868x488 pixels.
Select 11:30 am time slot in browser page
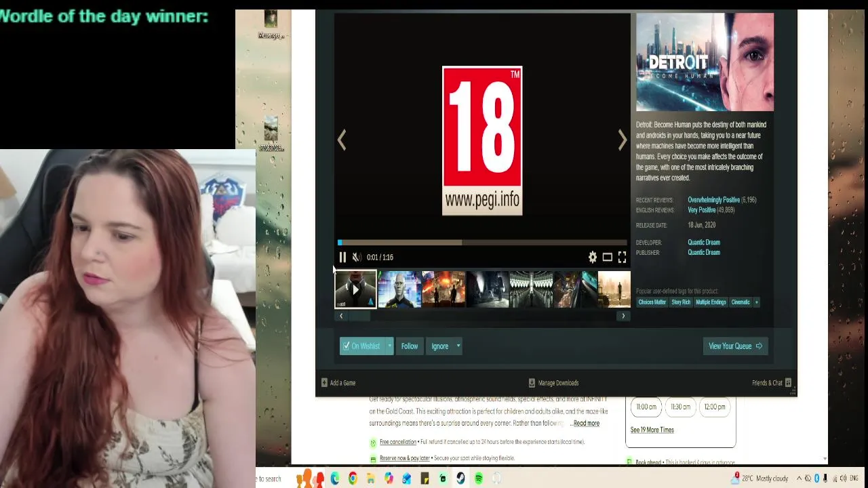(680, 407)
